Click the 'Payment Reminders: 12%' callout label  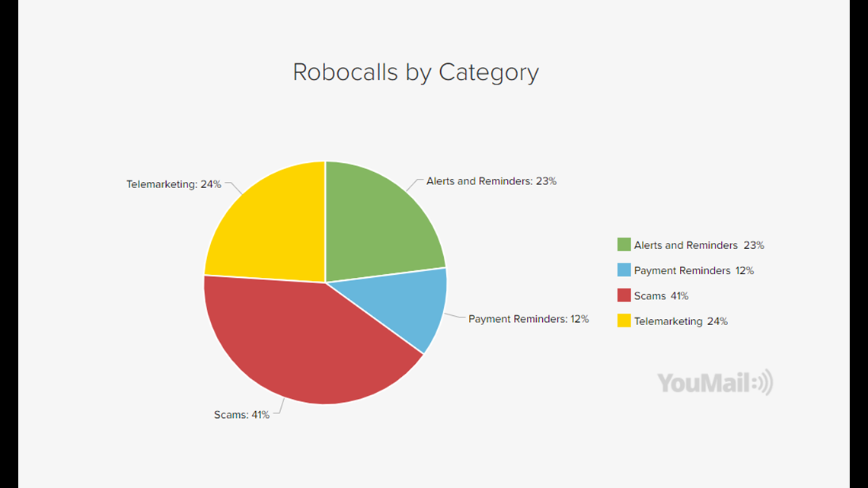528,319
